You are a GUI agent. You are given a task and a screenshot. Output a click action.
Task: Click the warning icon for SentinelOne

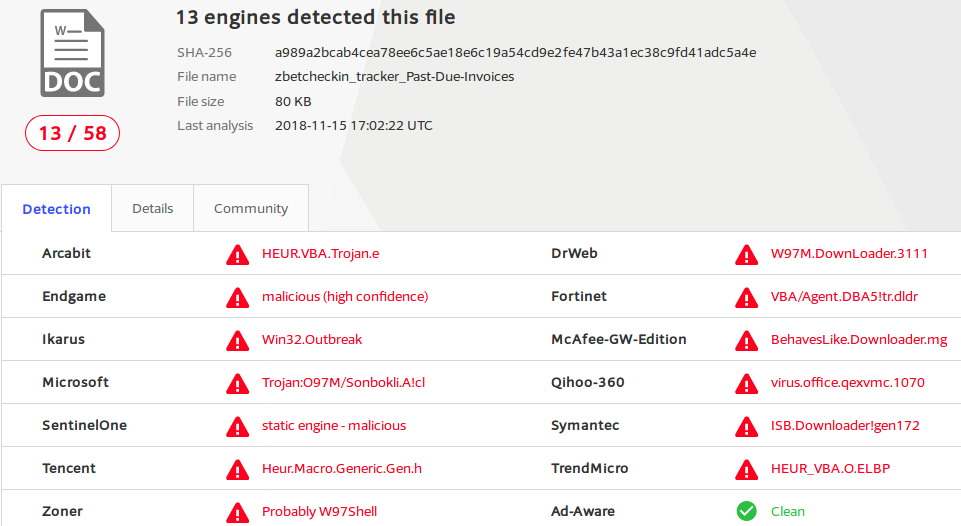(238, 426)
